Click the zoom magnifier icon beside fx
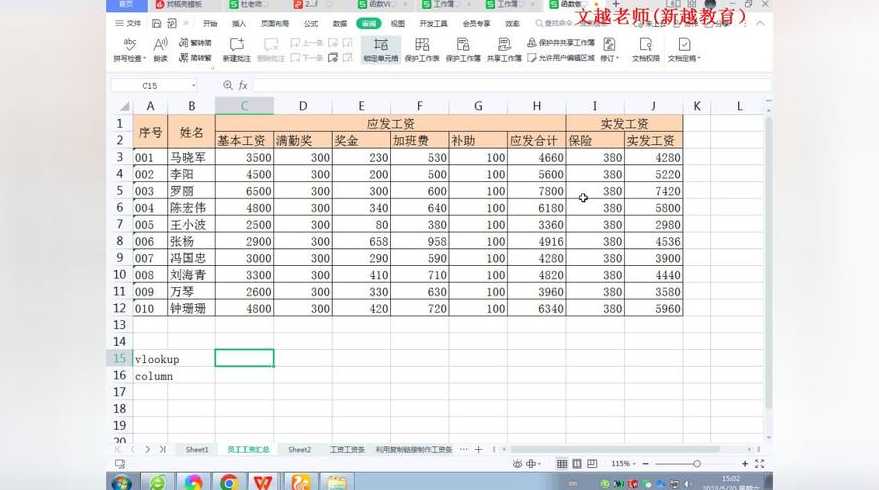The height and width of the screenshot is (490, 879). click(228, 85)
